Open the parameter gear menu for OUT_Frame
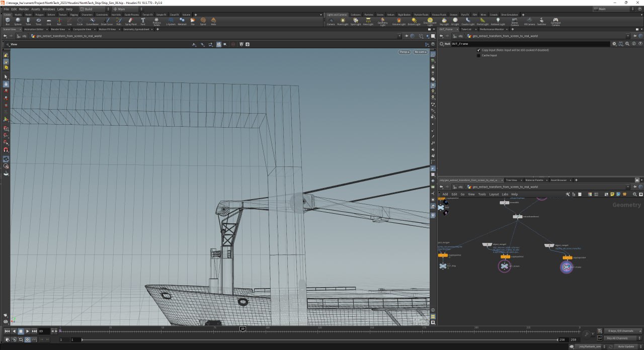This screenshot has height=350, width=644. click(x=614, y=44)
